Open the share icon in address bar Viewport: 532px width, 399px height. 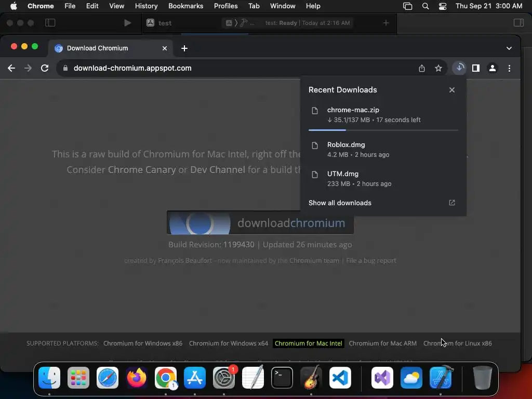point(422,68)
